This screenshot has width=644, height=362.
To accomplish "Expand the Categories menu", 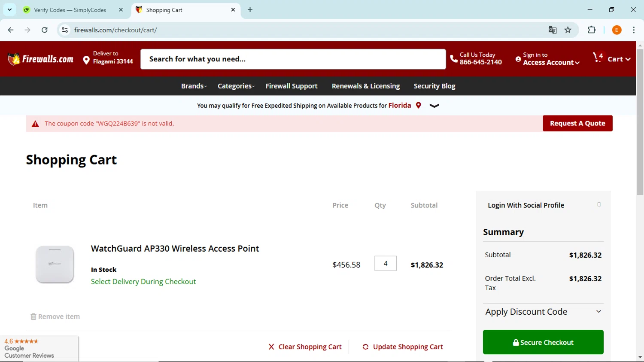I will coord(236,86).
